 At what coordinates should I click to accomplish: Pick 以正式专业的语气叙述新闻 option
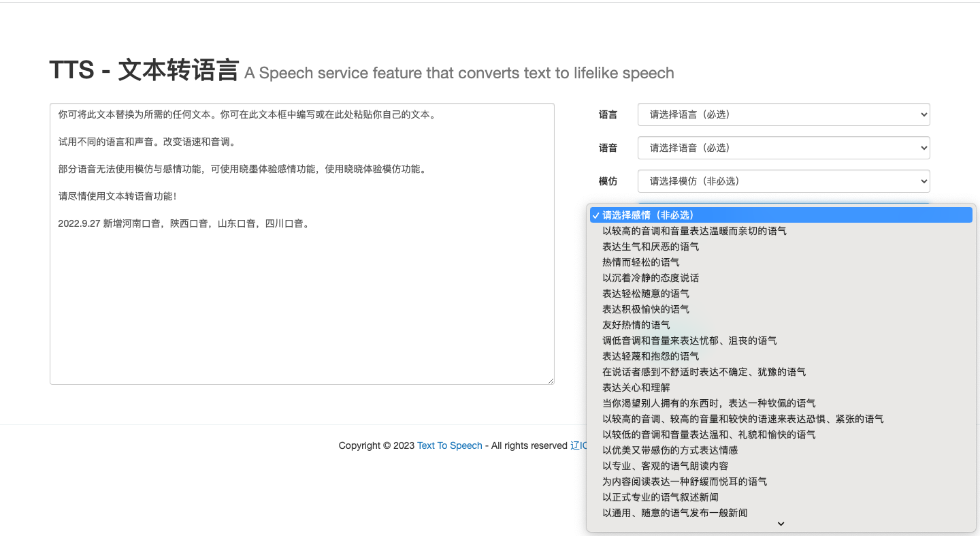(x=660, y=497)
